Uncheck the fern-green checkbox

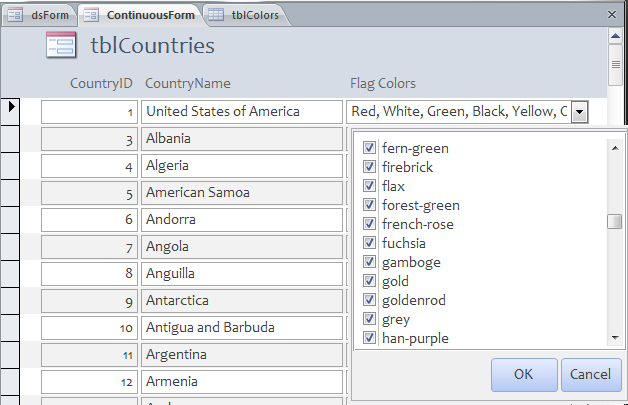click(x=369, y=147)
